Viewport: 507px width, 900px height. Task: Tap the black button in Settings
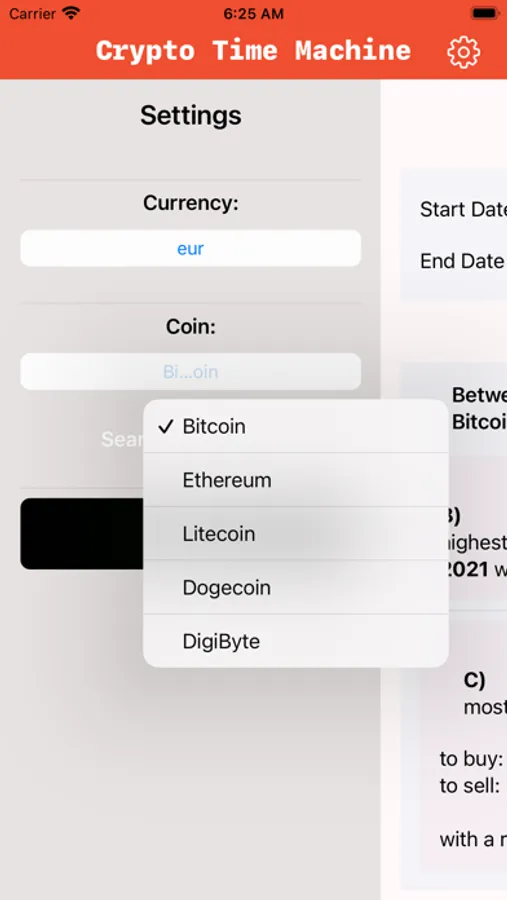82,534
